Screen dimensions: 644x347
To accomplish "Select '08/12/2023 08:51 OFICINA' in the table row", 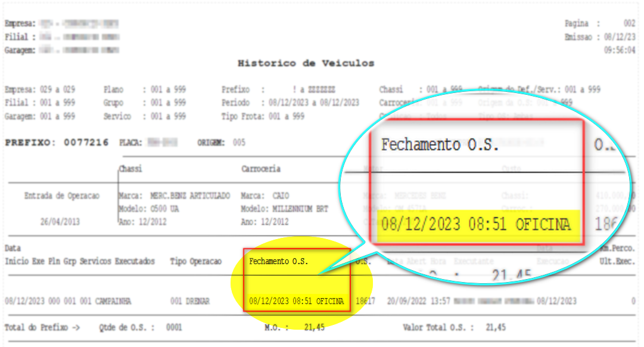I will click(x=297, y=301).
